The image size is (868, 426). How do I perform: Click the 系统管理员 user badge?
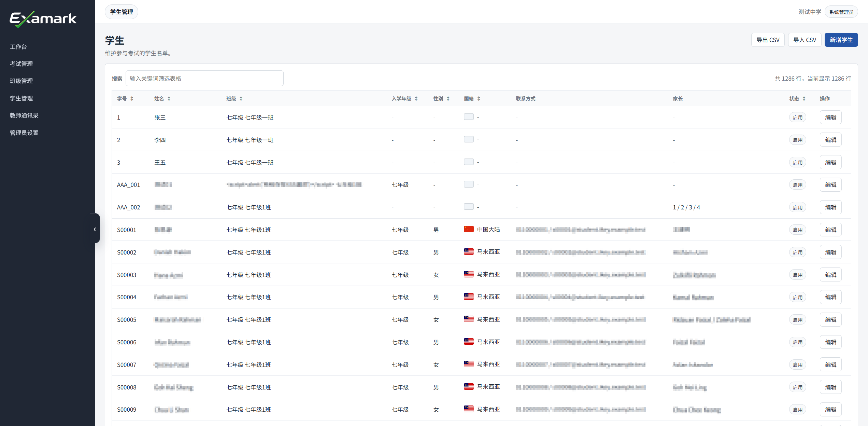click(x=841, y=12)
